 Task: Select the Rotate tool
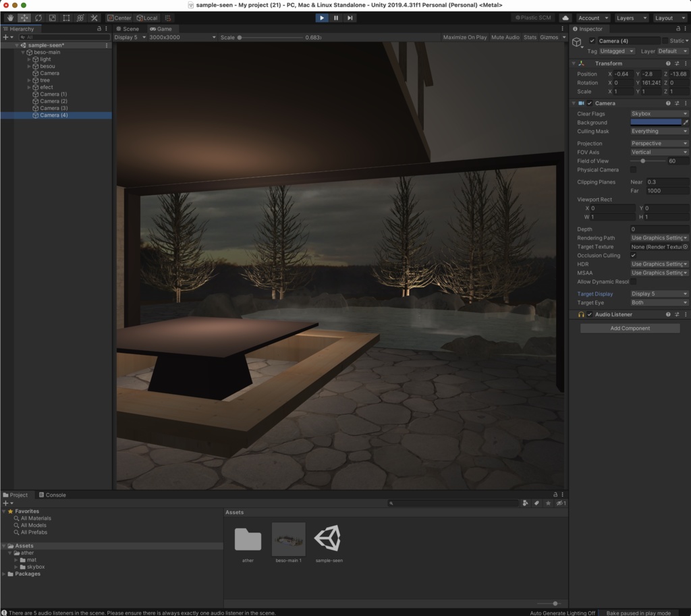coord(38,18)
